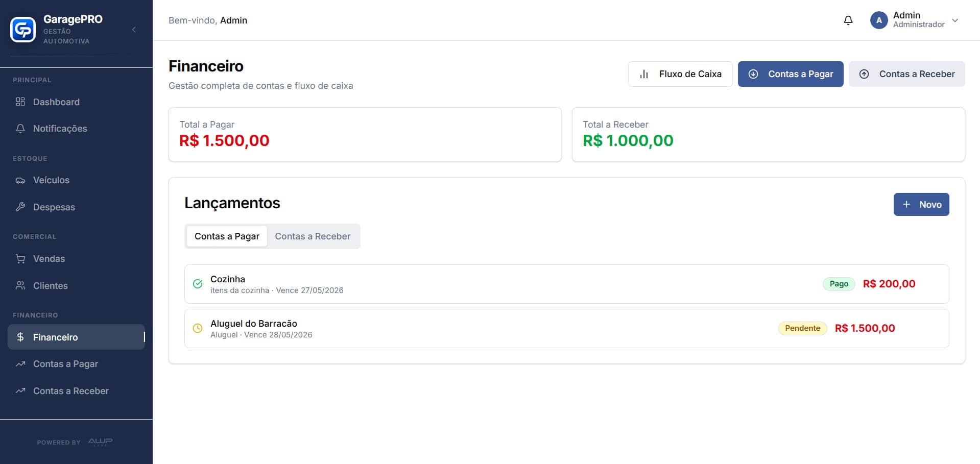Click the Dashboard grid icon in sidebar
Screen dimensions: 980x464
(20, 102)
